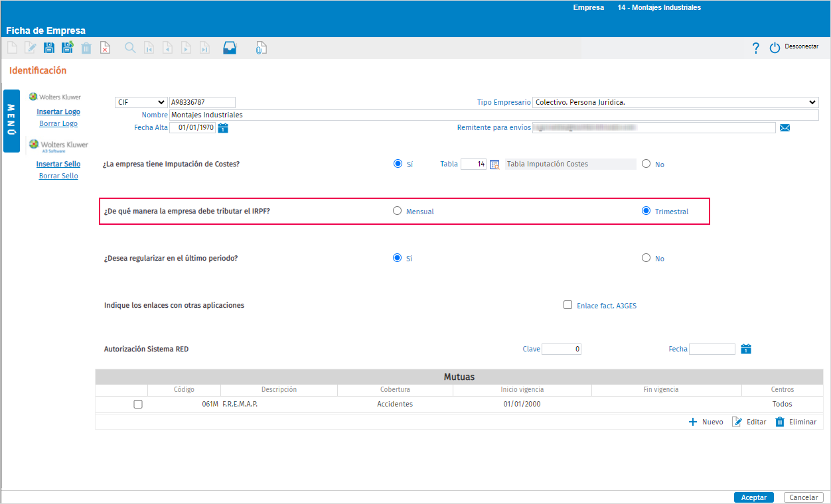Click the new document toolbar icon
831x504 pixels.
tap(12, 48)
